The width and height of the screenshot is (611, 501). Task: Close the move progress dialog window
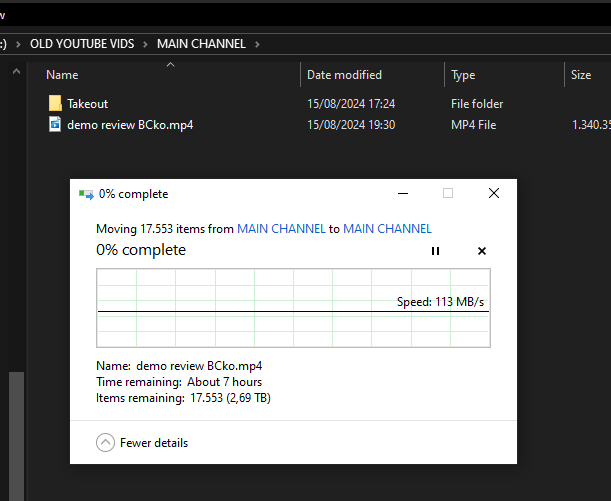pyautogui.click(x=494, y=193)
